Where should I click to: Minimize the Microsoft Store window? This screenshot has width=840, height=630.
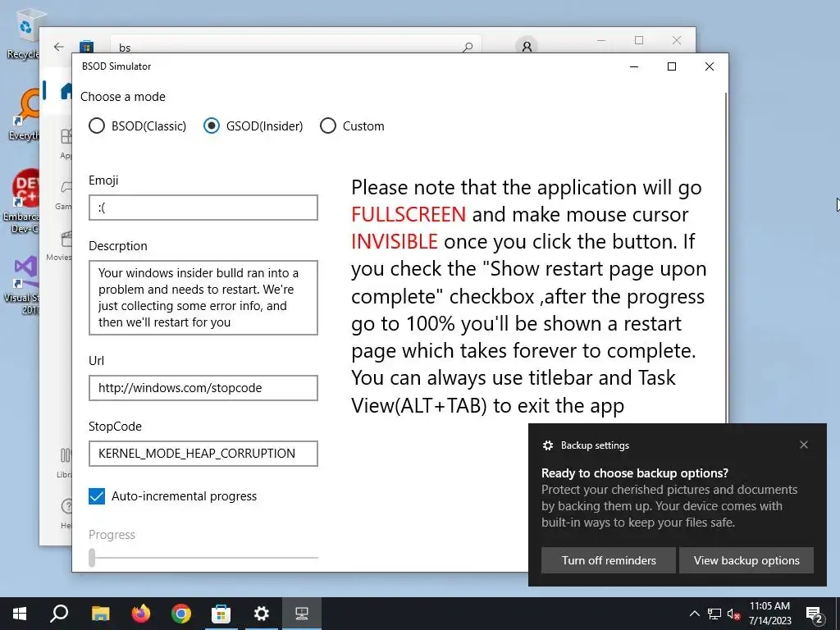pyautogui.click(x=601, y=40)
